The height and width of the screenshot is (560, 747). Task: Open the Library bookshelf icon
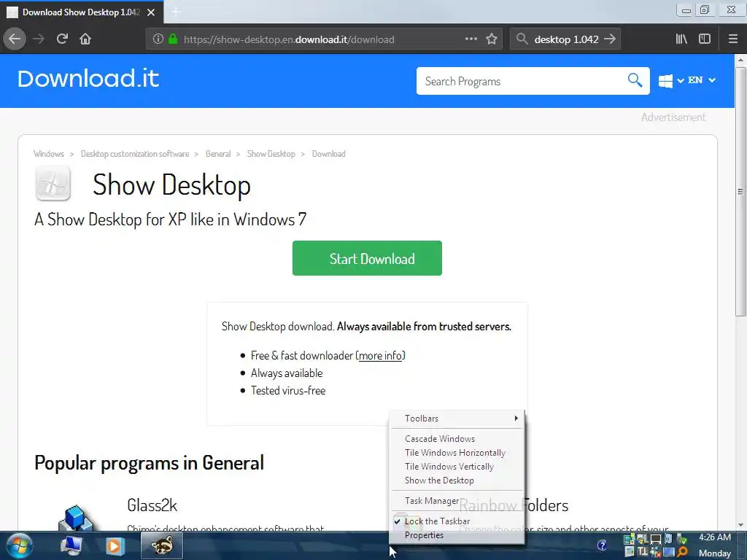click(681, 39)
